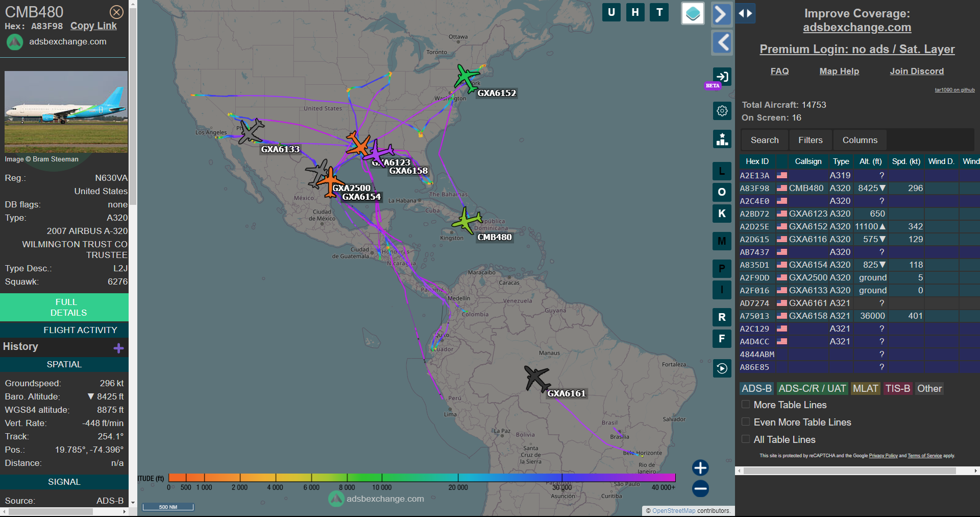The width and height of the screenshot is (980, 517).
Task: Open the replay history playback icon
Action: [722, 368]
